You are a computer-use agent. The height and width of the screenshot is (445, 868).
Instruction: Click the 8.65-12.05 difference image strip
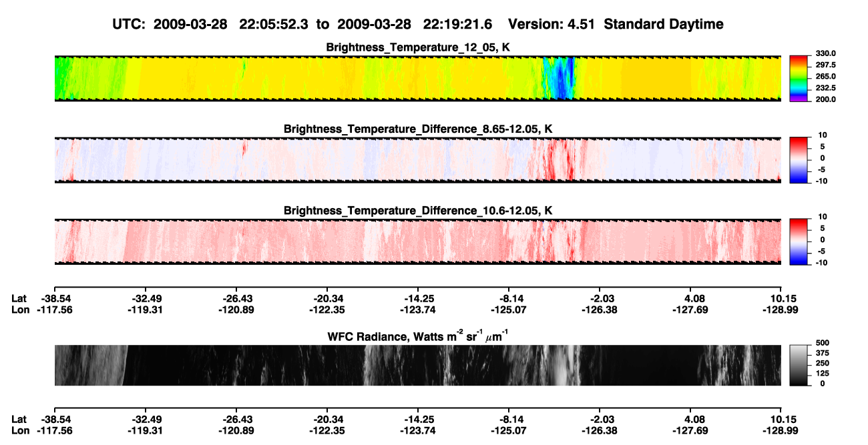[418, 160]
